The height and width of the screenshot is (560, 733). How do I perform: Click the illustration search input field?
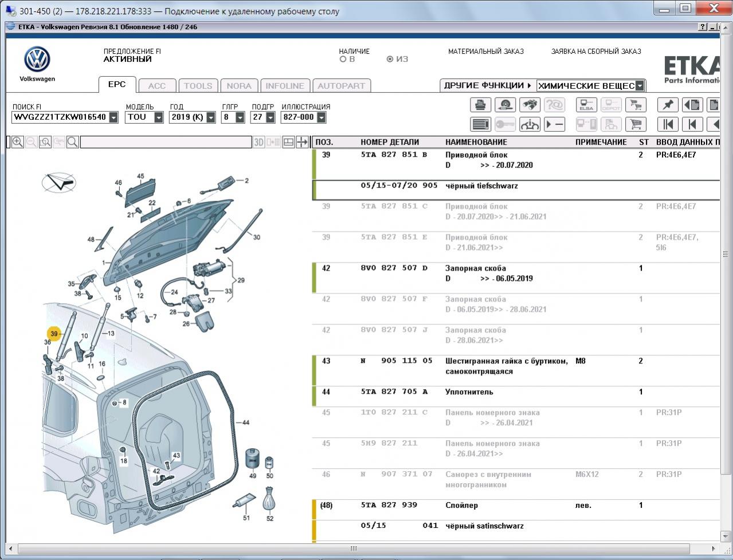166,142
